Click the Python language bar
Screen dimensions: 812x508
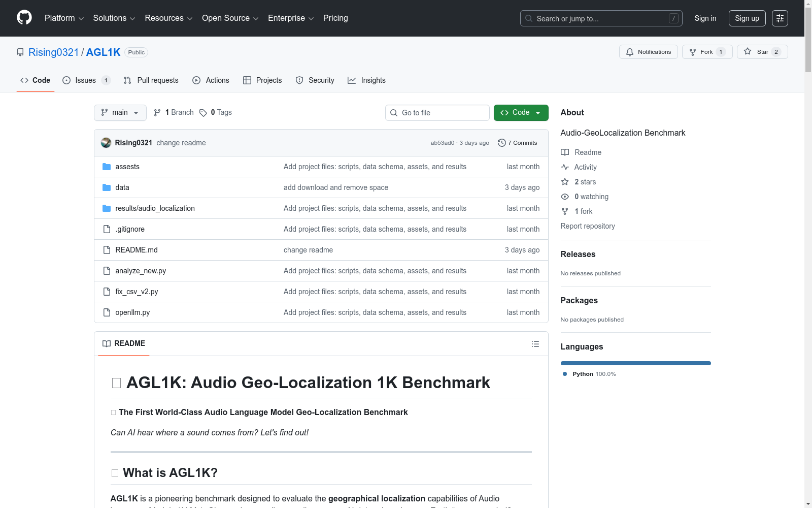635,363
